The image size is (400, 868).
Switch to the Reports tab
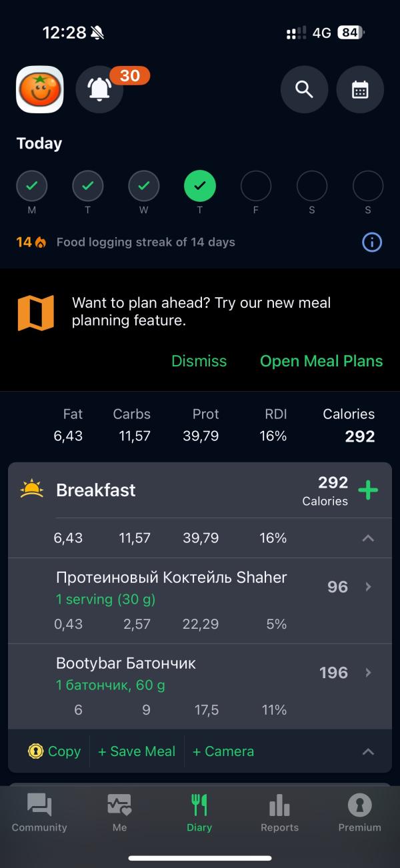coord(279,813)
